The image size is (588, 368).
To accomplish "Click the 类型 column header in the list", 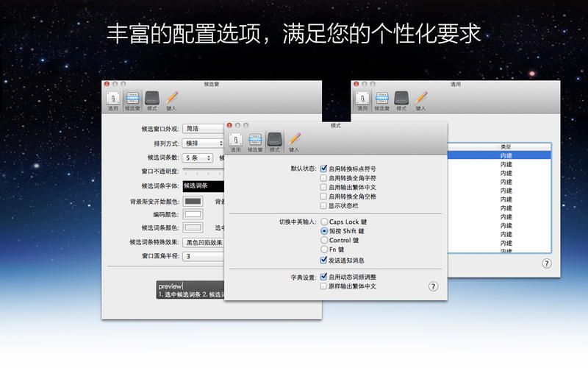I will coord(523,147).
